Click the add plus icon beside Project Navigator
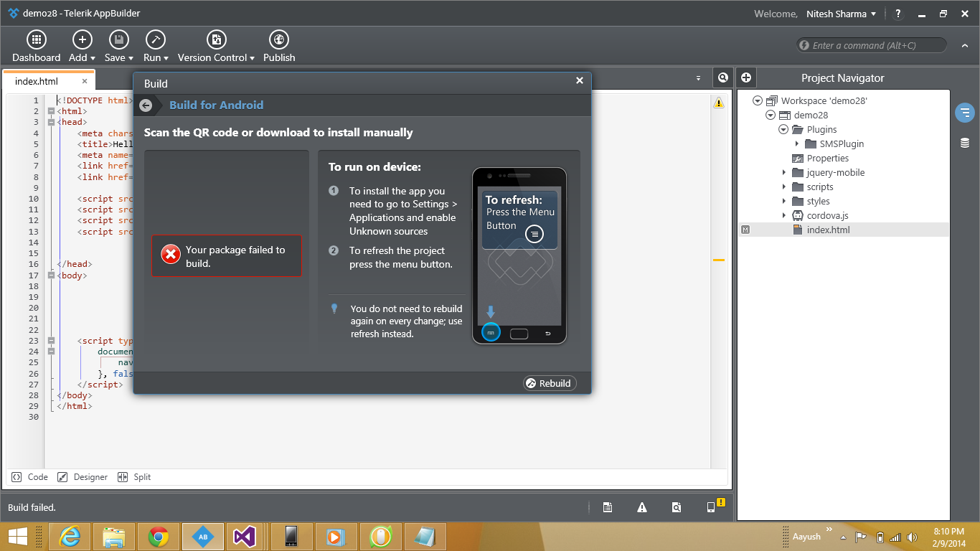The width and height of the screenshot is (980, 551). tap(746, 77)
